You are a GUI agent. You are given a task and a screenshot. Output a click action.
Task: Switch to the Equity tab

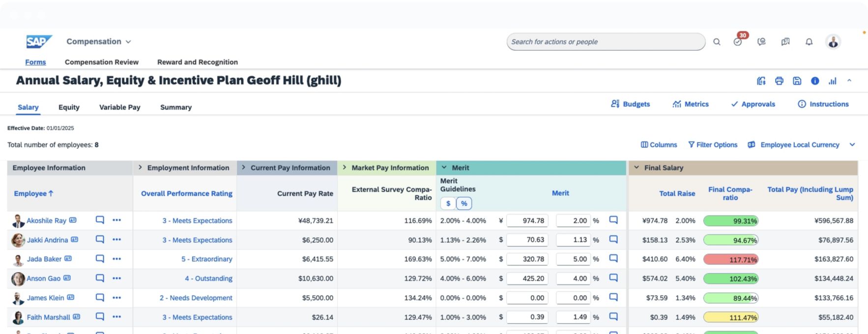[69, 107]
